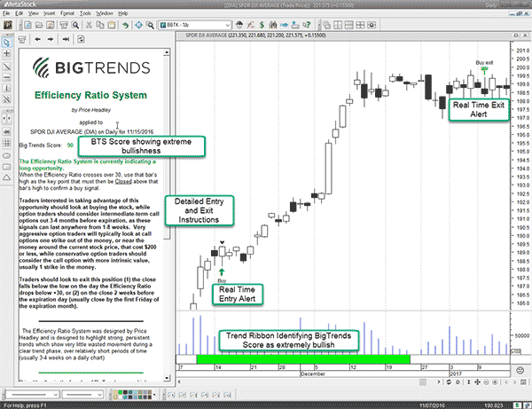Click the green dollar sign icon
Screen dimensions: 532x409
coord(262,25)
